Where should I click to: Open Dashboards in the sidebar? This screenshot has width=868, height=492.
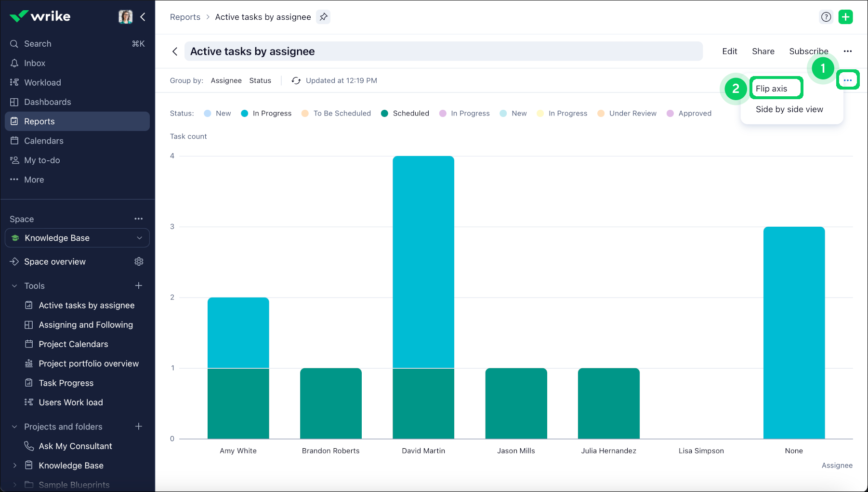[47, 102]
